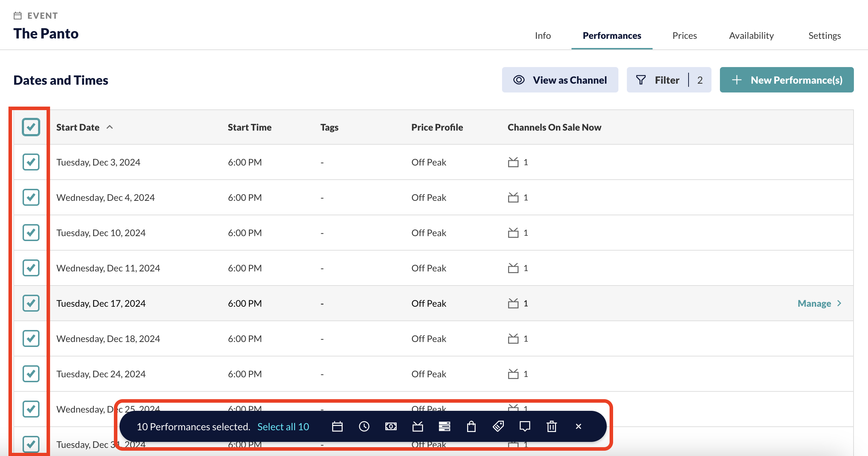Click the Price Profile column header
This screenshot has height=456, width=868.
click(x=437, y=127)
